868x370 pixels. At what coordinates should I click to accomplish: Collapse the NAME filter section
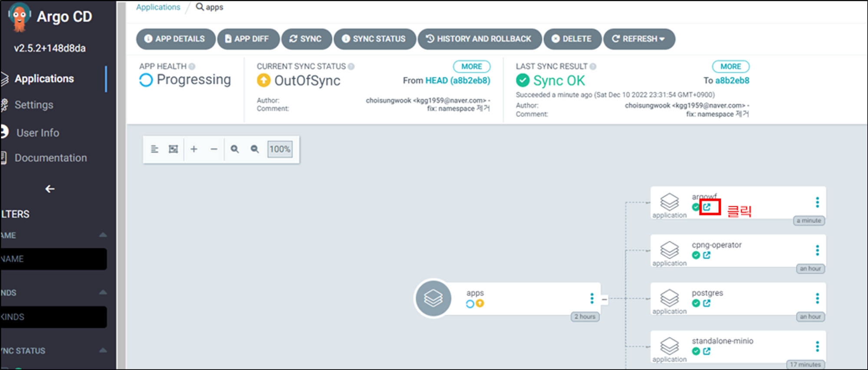pyautogui.click(x=103, y=235)
